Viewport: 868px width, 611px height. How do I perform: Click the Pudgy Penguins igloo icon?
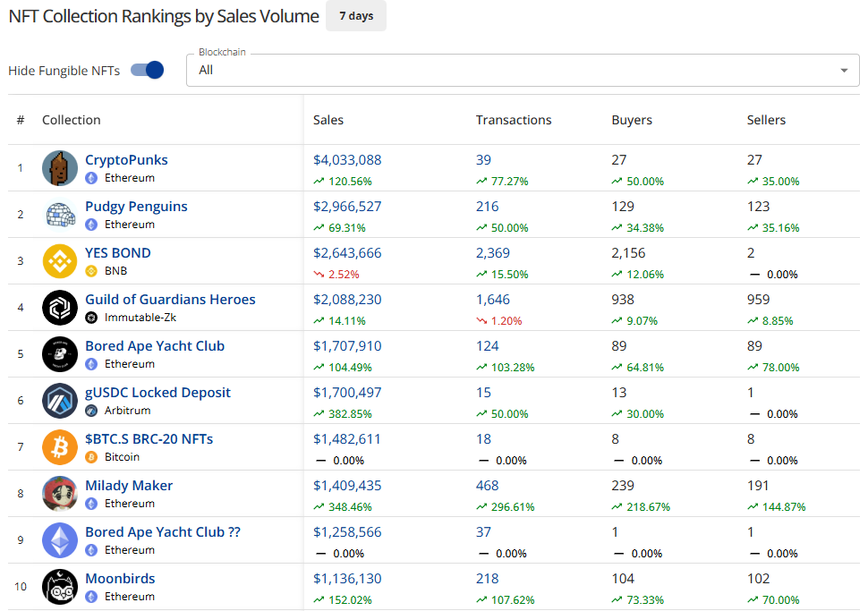pos(60,215)
